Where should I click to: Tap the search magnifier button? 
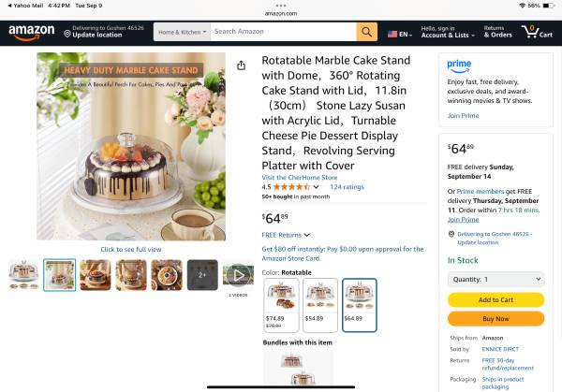(x=366, y=32)
